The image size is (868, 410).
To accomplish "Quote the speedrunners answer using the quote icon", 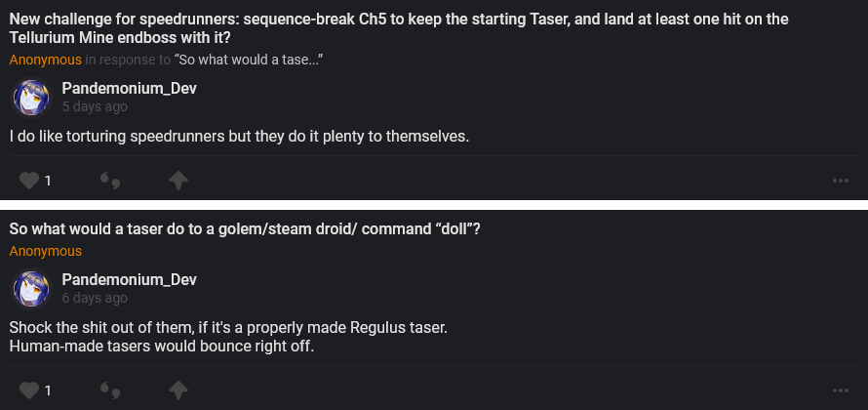I will pos(111,181).
